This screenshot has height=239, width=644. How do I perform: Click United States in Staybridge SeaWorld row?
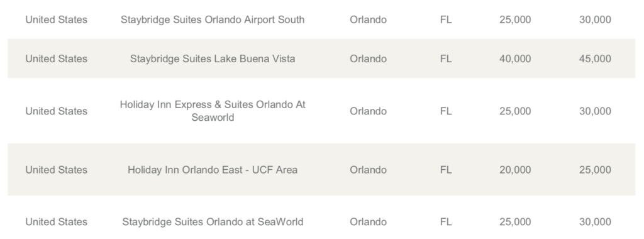pos(56,222)
